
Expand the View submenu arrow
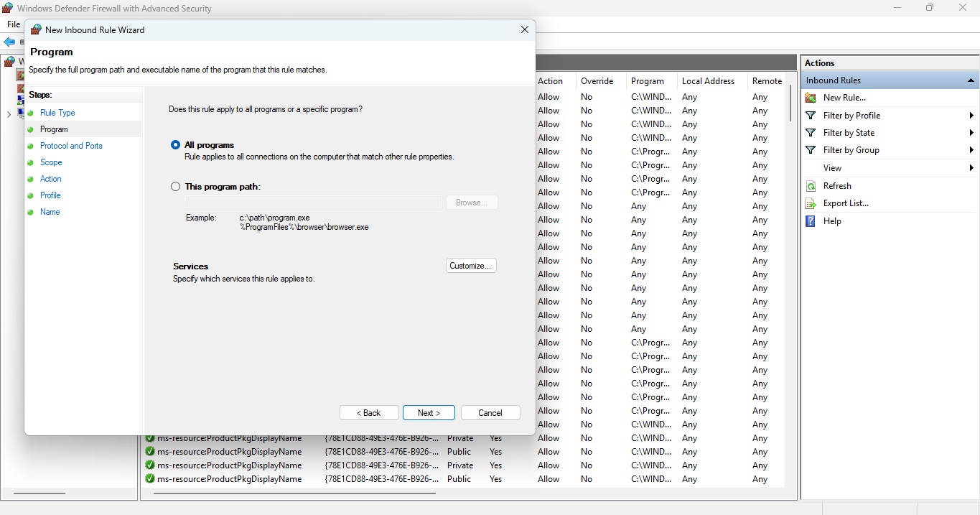tap(971, 167)
